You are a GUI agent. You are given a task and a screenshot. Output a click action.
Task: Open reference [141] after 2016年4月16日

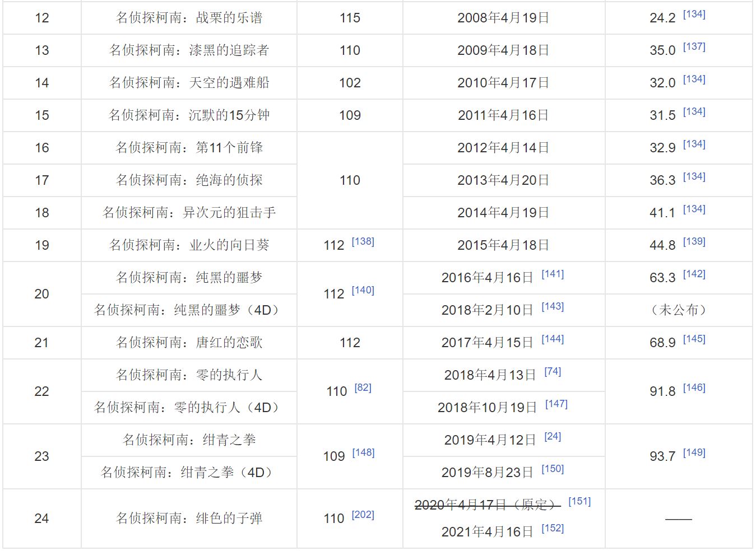point(553,274)
